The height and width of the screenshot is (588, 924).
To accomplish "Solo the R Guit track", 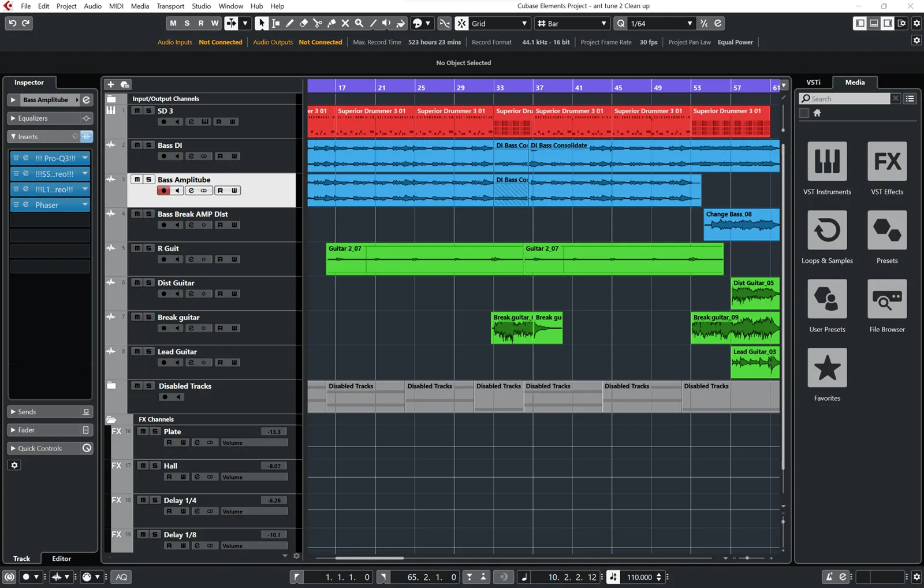I will click(x=148, y=248).
